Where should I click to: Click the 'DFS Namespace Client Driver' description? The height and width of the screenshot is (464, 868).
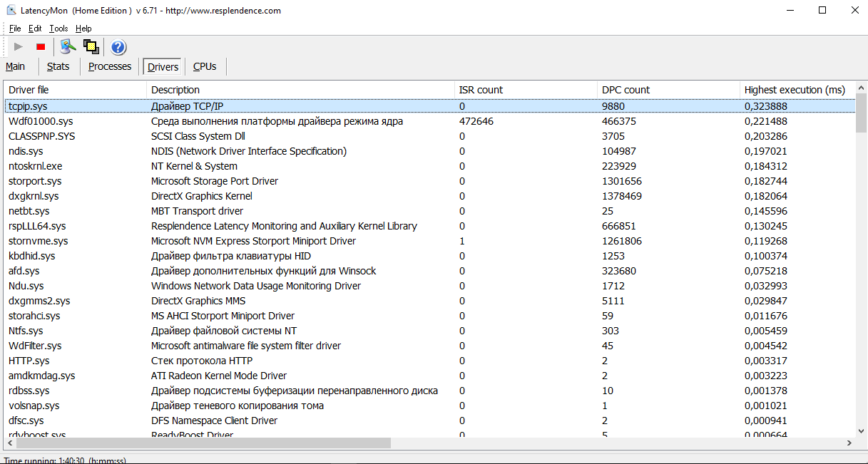click(x=215, y=421)
